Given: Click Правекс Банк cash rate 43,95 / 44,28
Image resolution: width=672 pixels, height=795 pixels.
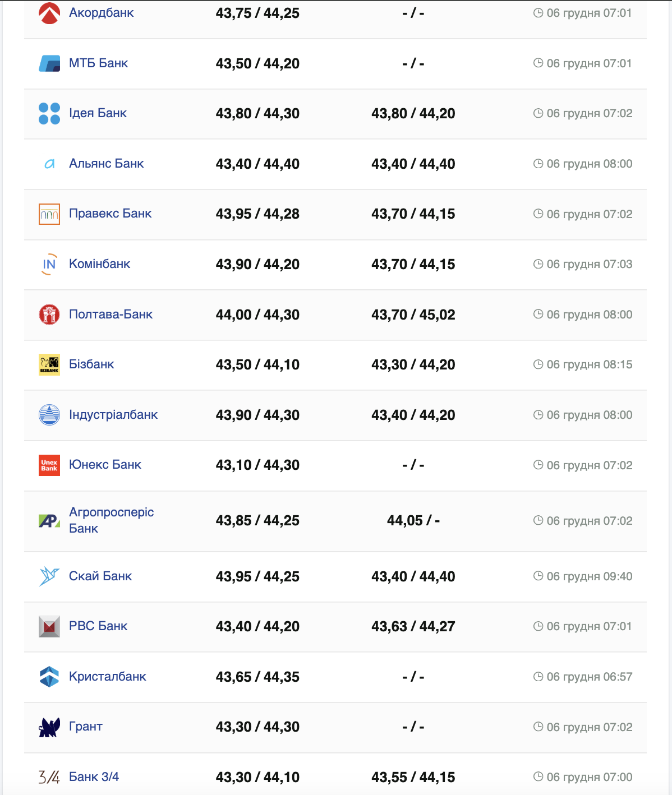Looking at the screenshot, I should pos(257,214).
